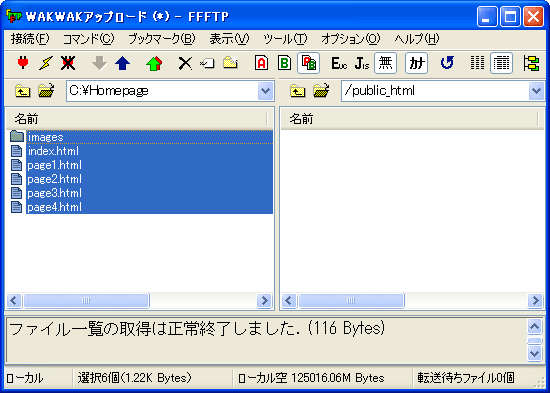
Task: Click the folder tree sync icon
Action: [x=531, y=63]
